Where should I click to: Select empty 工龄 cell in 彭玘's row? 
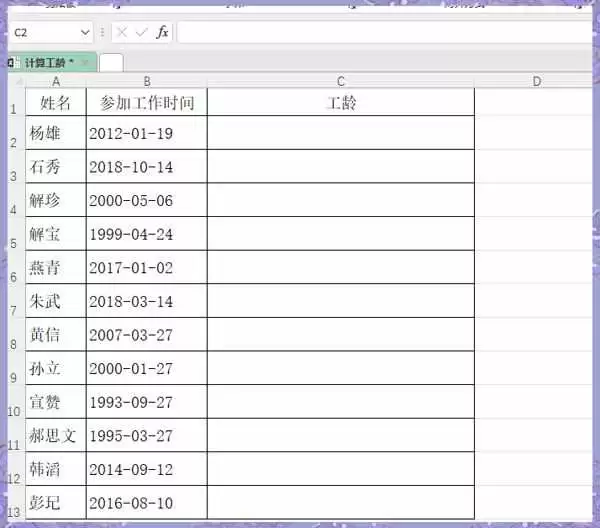click(x=341, y=503)
